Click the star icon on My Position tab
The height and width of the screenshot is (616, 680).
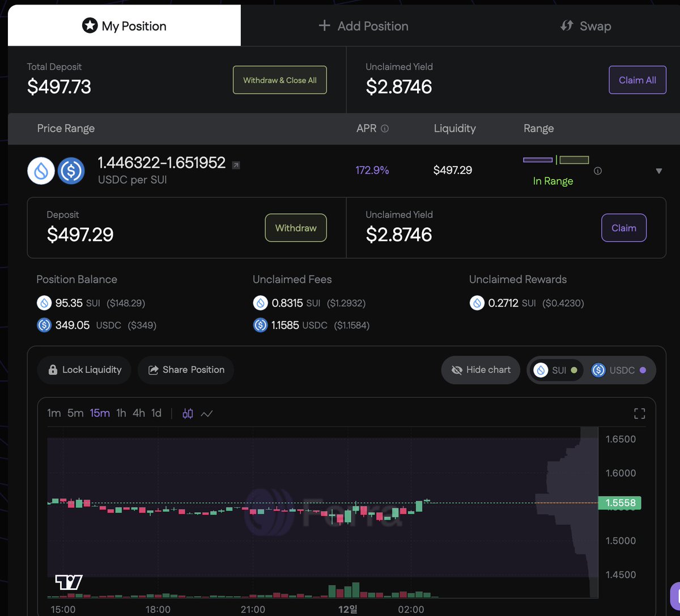coord(90,26)
